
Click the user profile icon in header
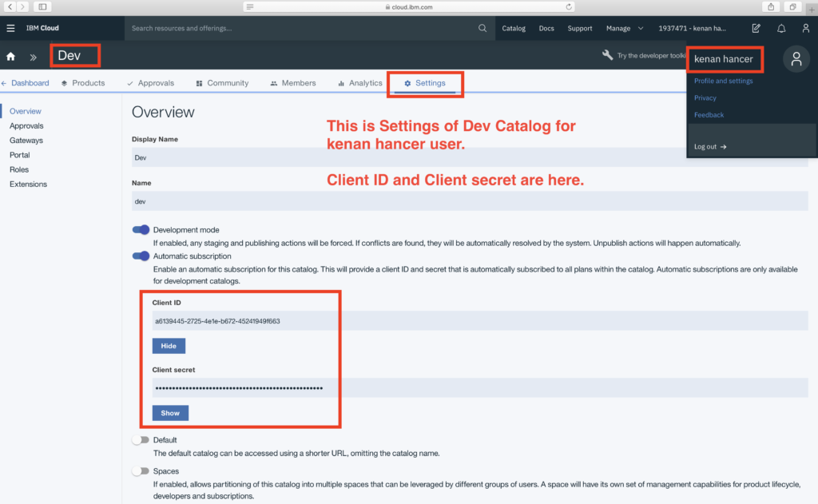(x=805, y=28)
